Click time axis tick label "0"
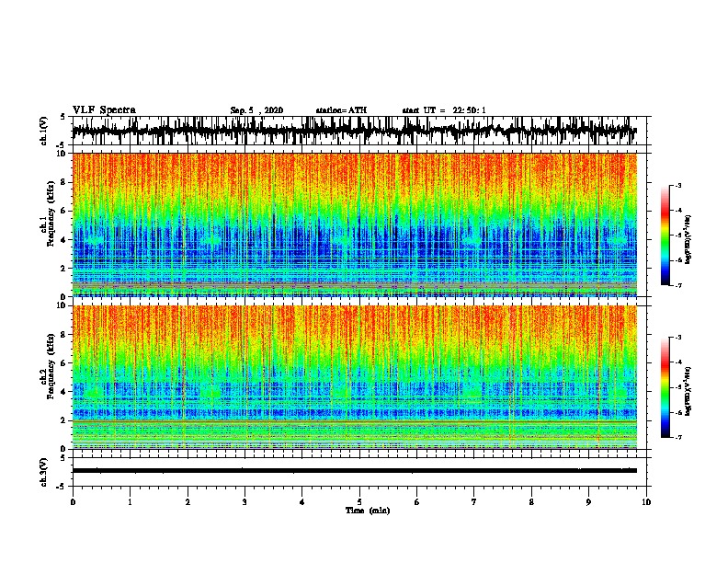This screenshot has width=728, height=563. pos(73,502)
